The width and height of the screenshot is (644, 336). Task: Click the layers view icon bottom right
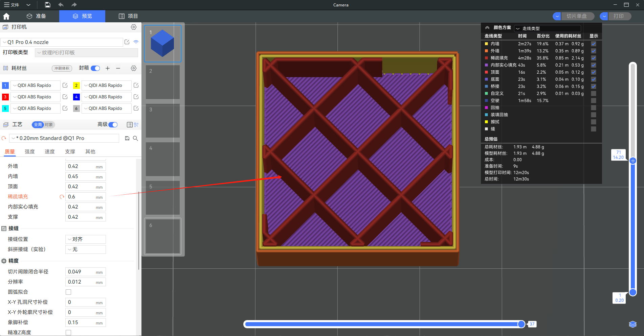(x=632, y=324)
